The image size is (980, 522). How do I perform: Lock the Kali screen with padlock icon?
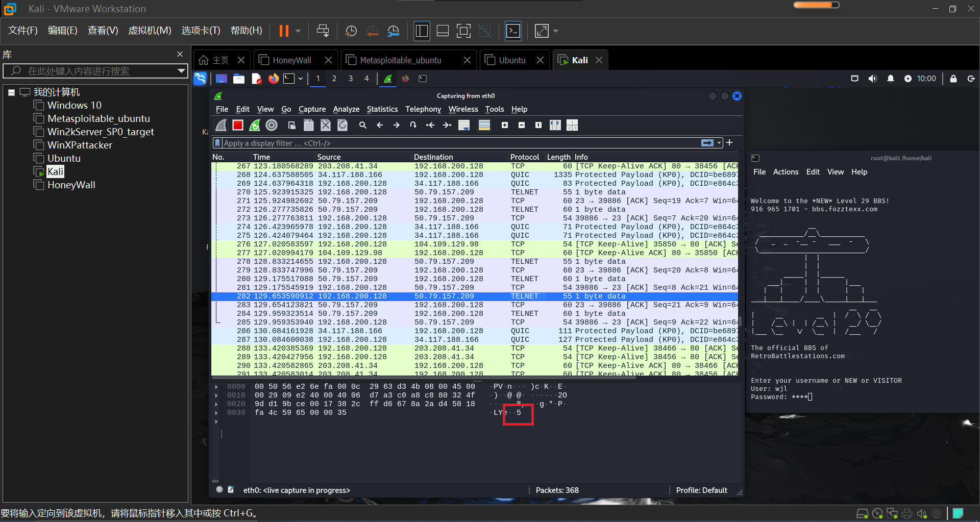coord(953,79)
